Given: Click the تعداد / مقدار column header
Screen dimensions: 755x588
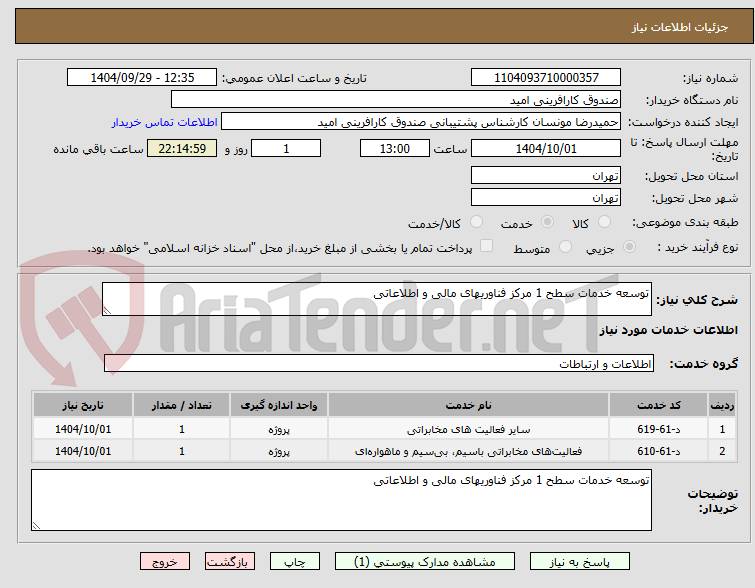Looking at the screenshot, I should click(182, 405).
